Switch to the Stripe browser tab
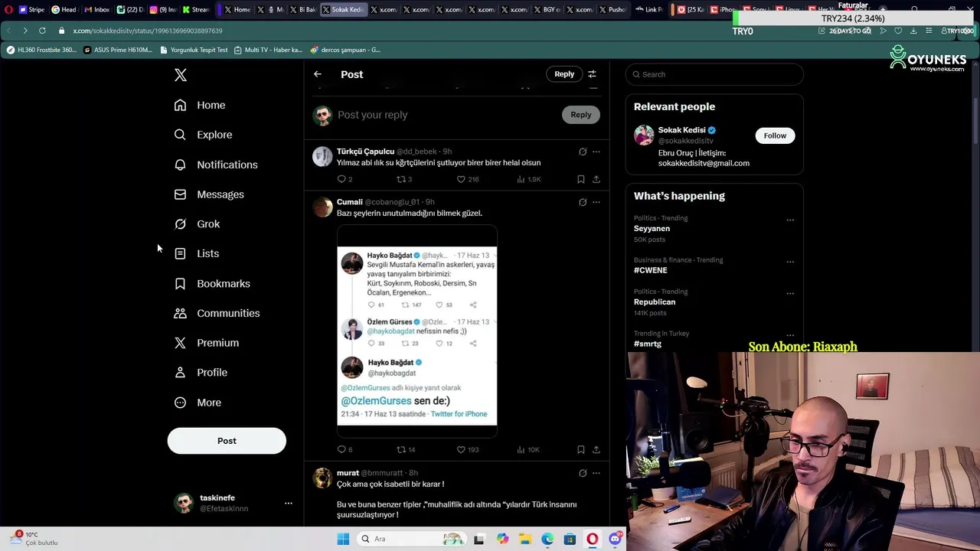 tap(31, 10)
